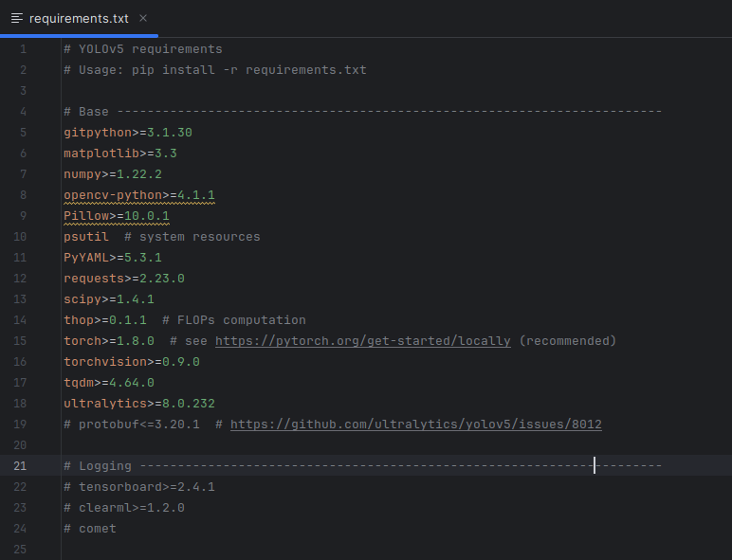Screen dimensions: 732x560
Task: Place cursor on 'tqdm>=4.64.0' line
Action: [109, 383]
